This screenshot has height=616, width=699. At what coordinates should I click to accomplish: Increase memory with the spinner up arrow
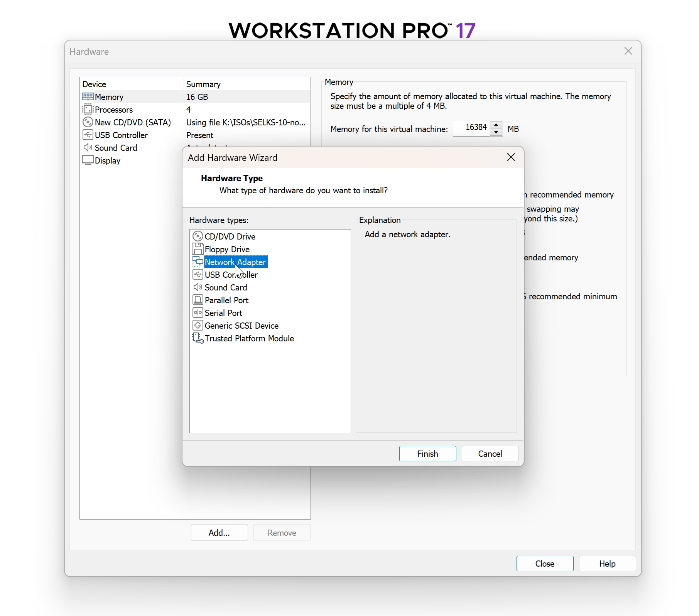496,124
